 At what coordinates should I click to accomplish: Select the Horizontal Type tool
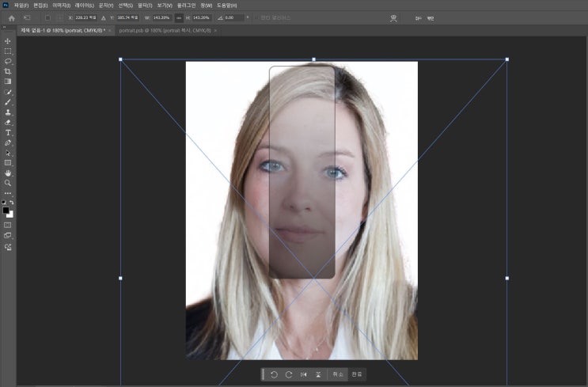[x=8, y=132]
